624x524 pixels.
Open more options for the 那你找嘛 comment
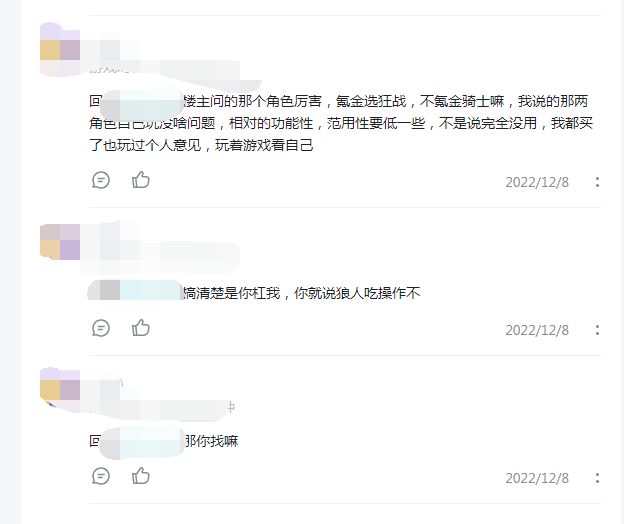coord(597,478)
